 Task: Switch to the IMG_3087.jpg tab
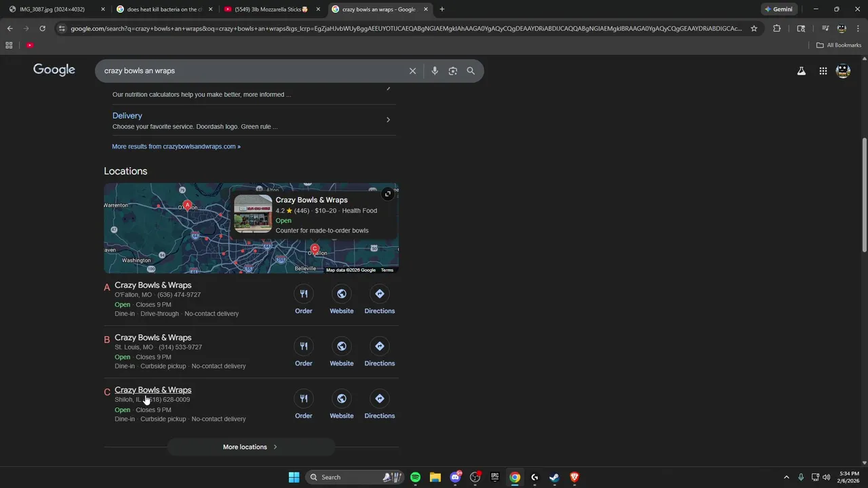[57, 9]
